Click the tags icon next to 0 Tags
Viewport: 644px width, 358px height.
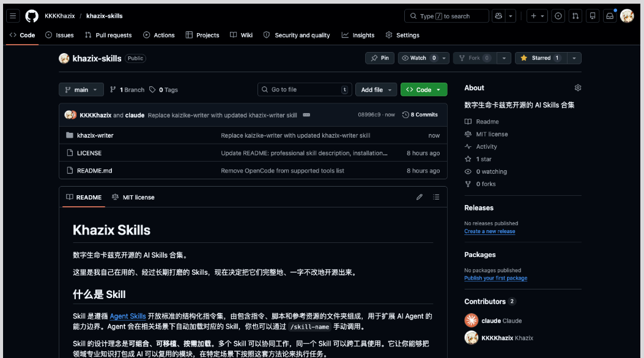tap(152, 89)
